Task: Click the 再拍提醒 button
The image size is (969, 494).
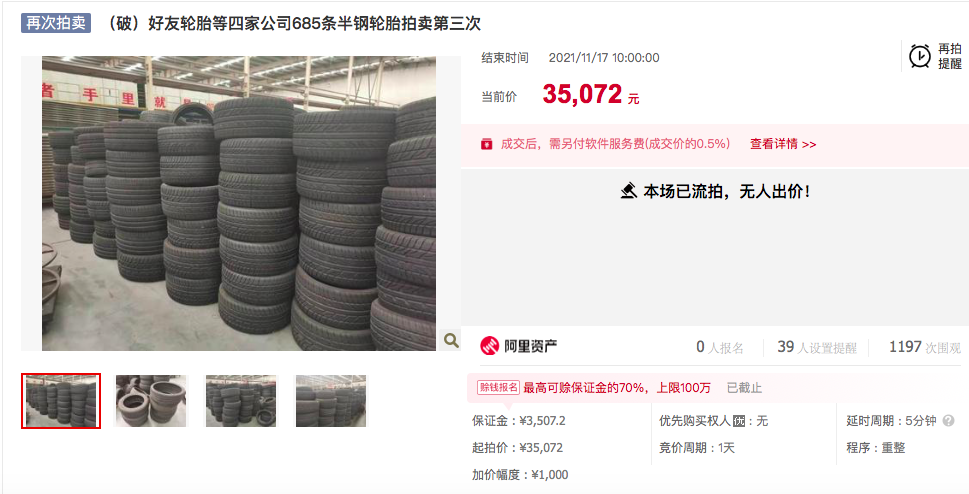Action: (935, 56)
